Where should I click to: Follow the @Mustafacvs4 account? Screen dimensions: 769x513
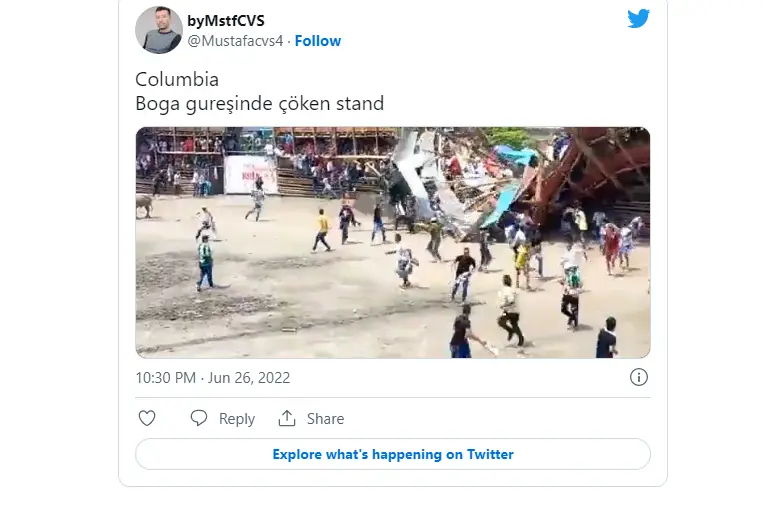[318, 41]
